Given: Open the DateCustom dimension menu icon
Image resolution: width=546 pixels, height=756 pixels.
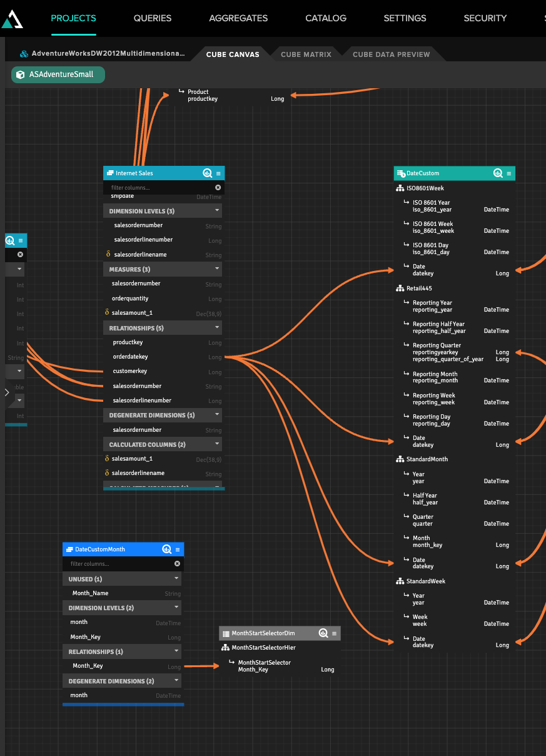Looking at the screenshot, I should click(x=509, y=173).
